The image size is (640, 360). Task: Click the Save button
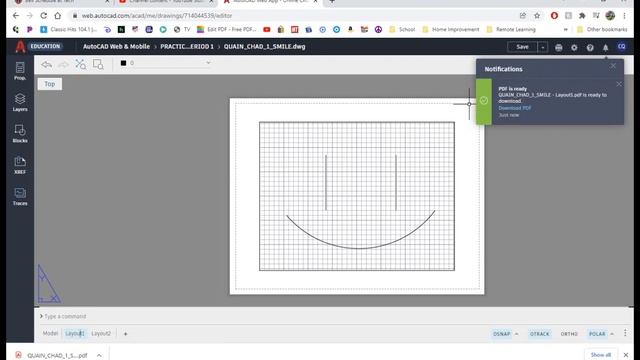tap(522, 47)
